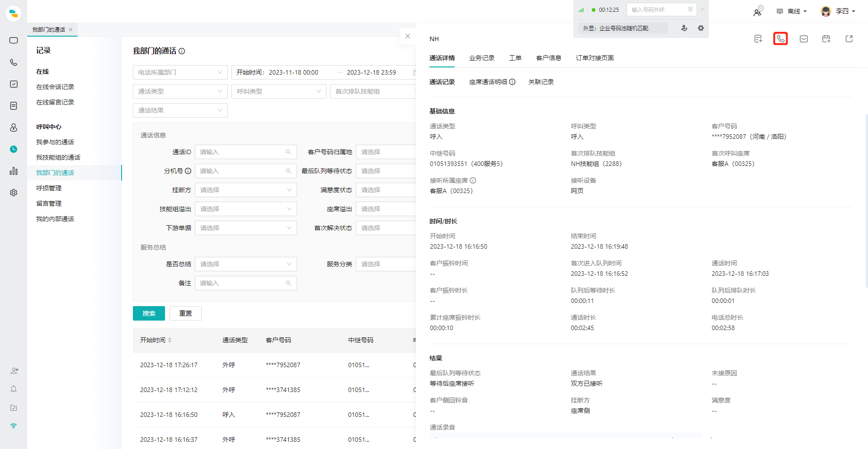The image size is (868, 449).
Task: Open 在线会话记录 in the side menu
Action: [55, 87]
